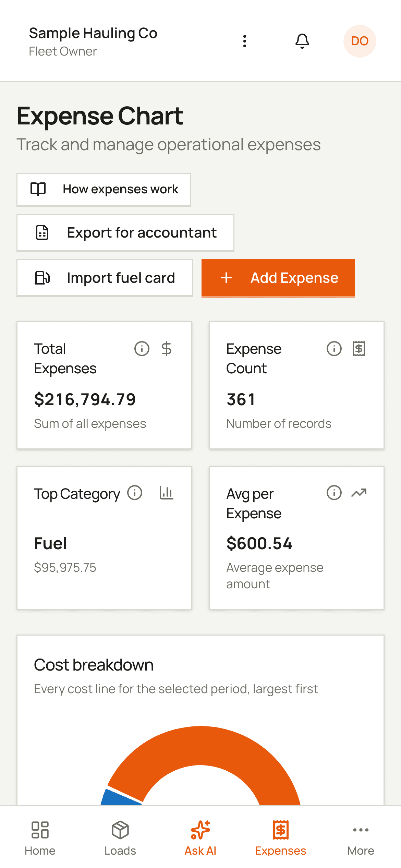Click the Expense Chart page title
401x868 pixels.
100,116
